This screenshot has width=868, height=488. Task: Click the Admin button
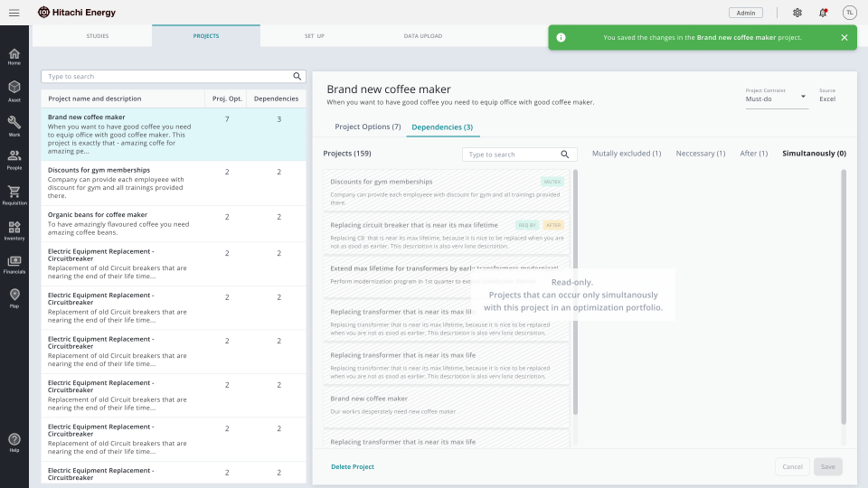point(745,13)
